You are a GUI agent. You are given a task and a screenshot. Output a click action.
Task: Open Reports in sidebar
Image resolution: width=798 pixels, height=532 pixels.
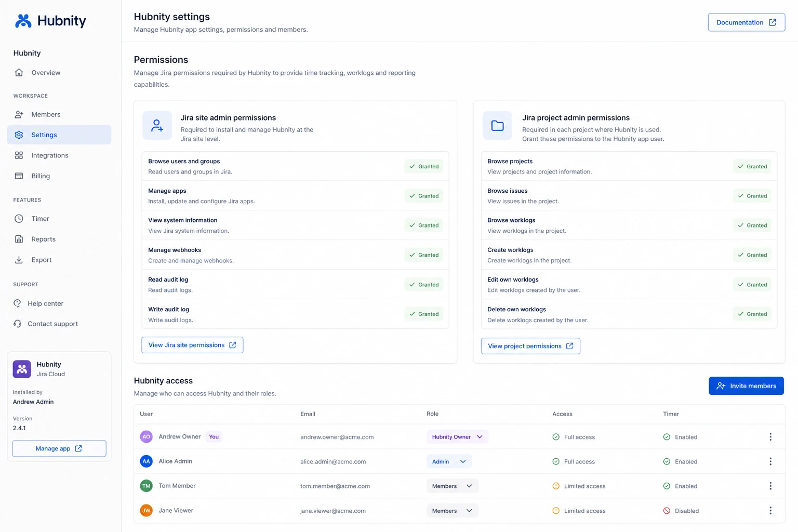[59, 239]
